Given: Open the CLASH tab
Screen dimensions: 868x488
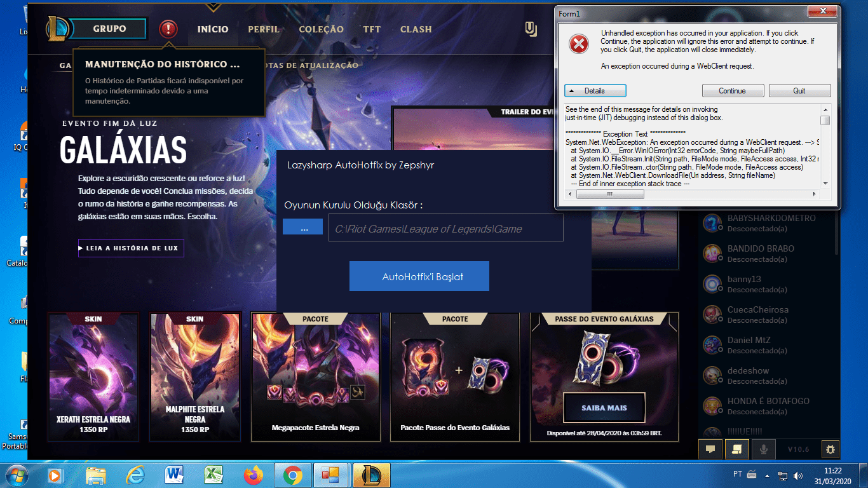Looking at the screenshot, I should pyautogui.click(x=416, y=29).
